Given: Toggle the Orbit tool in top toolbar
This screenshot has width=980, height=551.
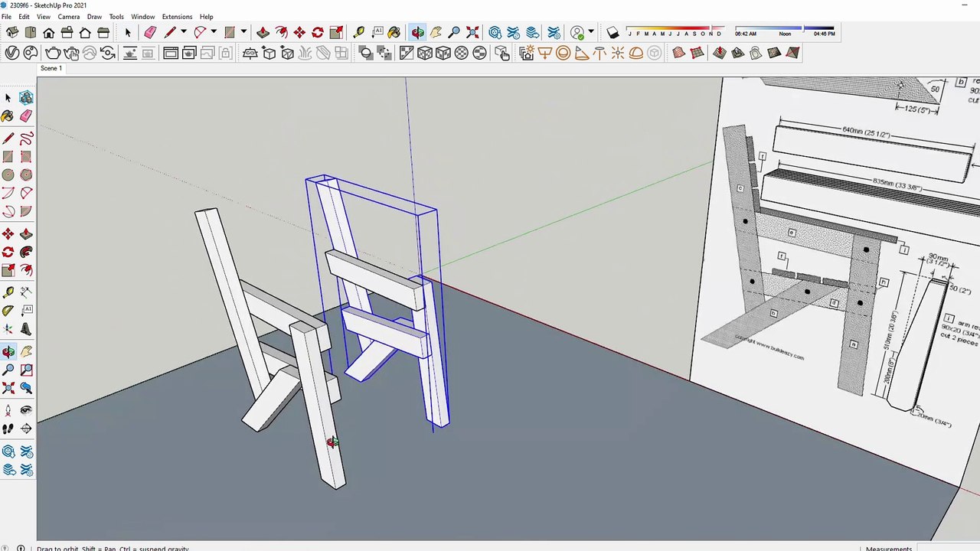Looking at the screenshot, I should [417, 33].
